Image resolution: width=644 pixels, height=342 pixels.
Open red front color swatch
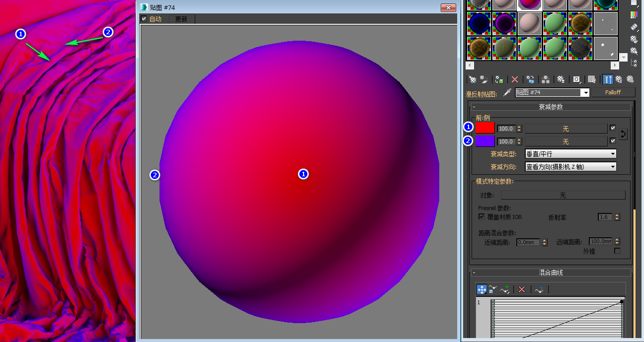(x=485, y=128)
